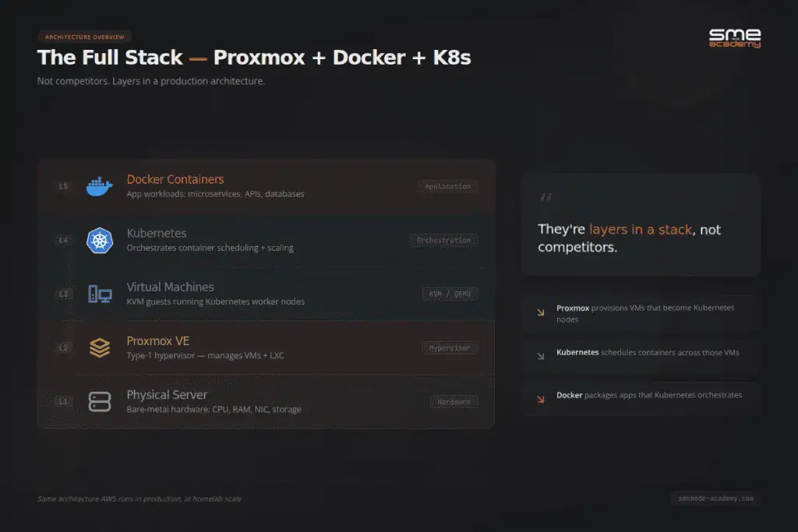The image size is (798, 532).
Task: Click the Hypervisor tag badge
Action: click(x=450, y=347)
